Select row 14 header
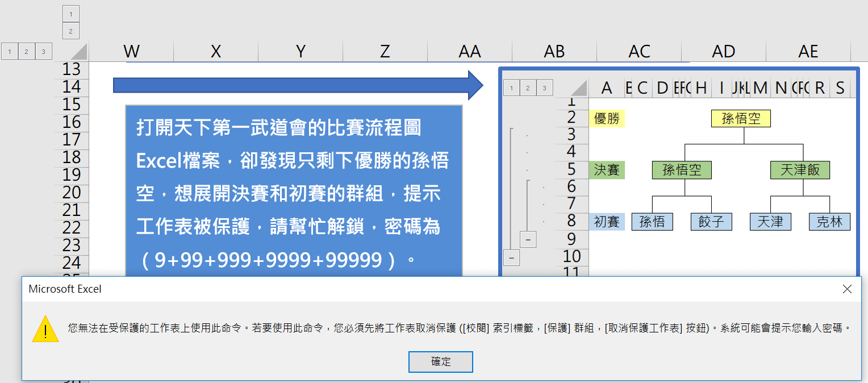Image resolution: width=868 pixels, height=383 pixels. (72, 87)
